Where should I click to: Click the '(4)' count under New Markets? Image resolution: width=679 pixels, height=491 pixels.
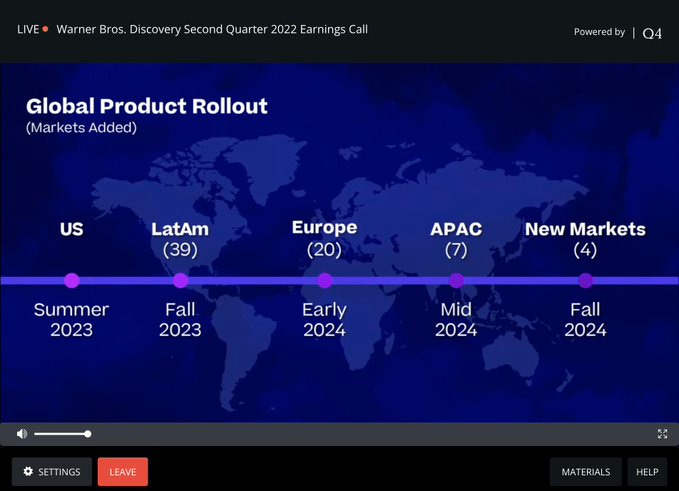(585, 250)
